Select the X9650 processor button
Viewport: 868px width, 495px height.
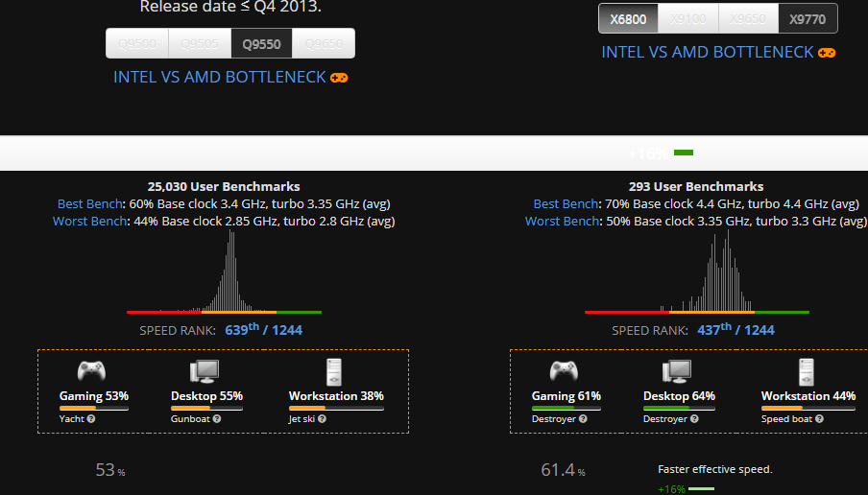point(748,19)
